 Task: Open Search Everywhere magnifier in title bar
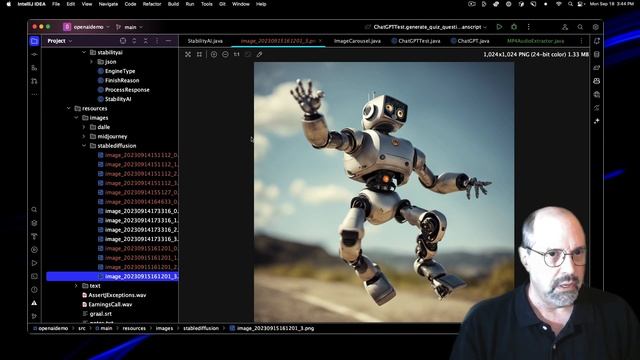click(x=580, y=27)
